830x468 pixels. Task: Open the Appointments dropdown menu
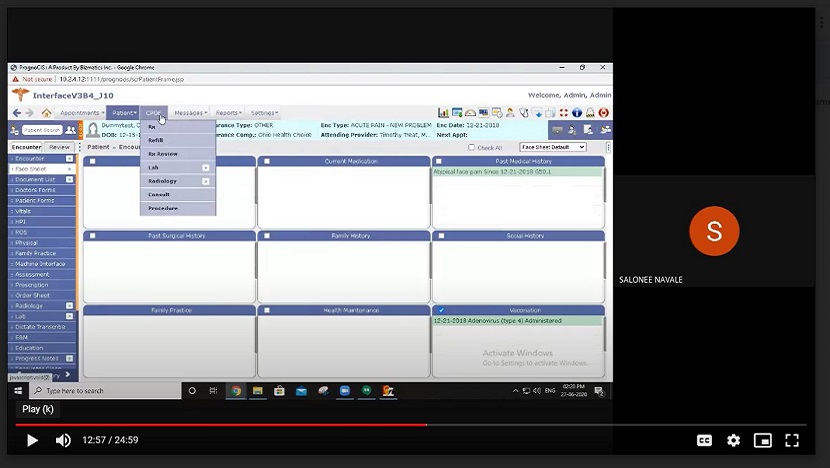click(81, 113)
